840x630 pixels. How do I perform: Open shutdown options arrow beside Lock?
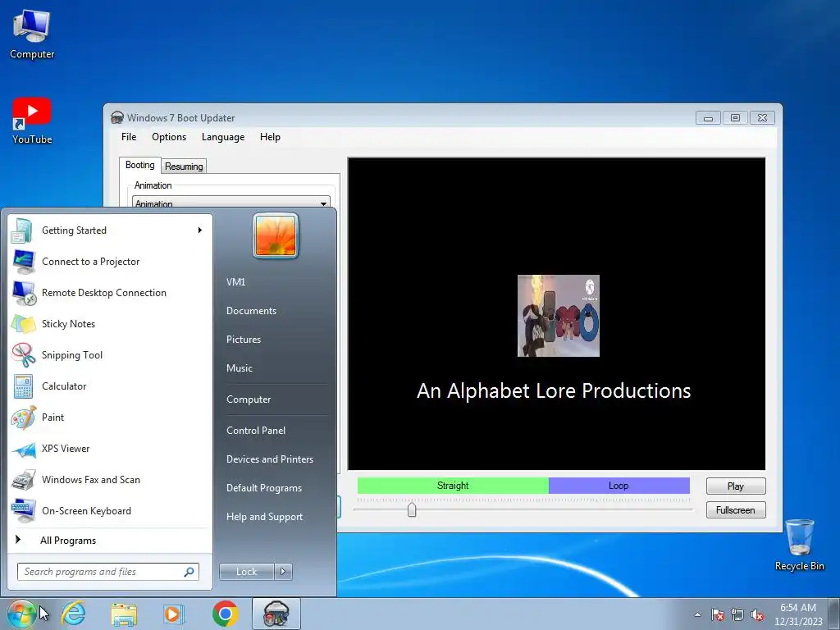coord(283,572)
